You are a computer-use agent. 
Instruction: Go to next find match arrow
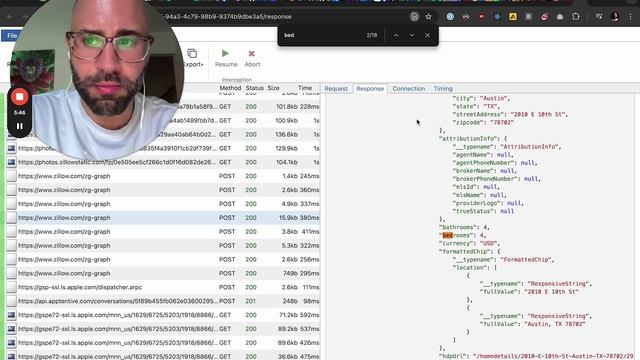click(412, 35)
